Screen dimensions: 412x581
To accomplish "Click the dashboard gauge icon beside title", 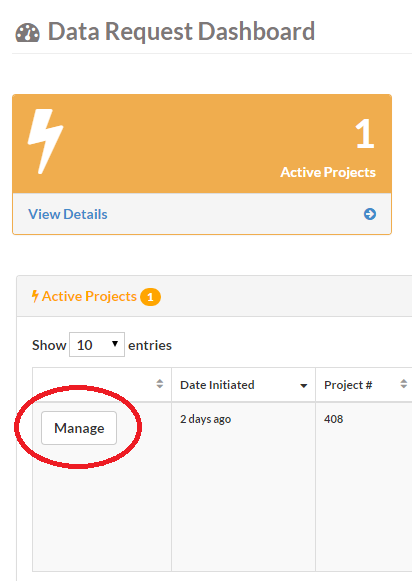I will coord(27,33).
